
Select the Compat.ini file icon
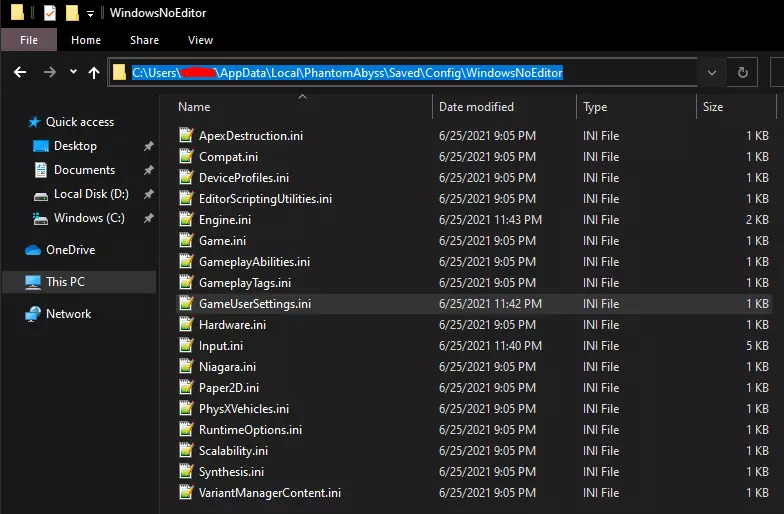click(186, 156)
